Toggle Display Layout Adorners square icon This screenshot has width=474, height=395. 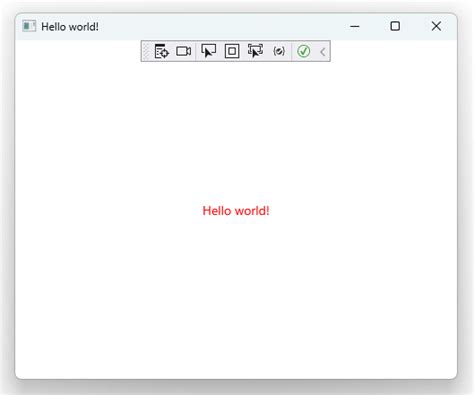(x=232, y=51)
